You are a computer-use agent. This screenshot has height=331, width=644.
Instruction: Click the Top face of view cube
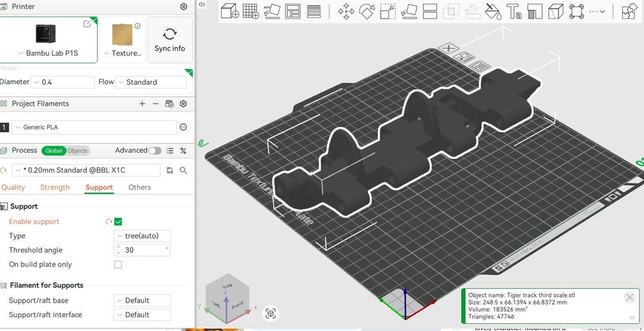click(227, 286)
